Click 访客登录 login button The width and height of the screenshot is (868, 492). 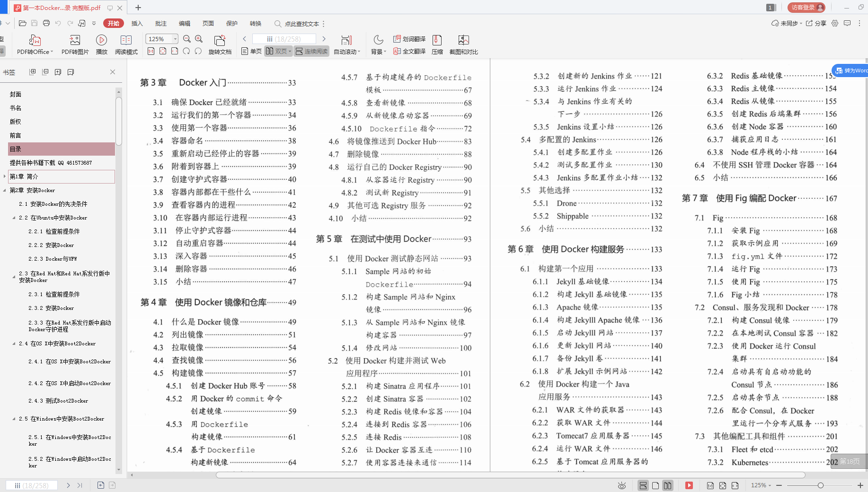click(806, 8)
